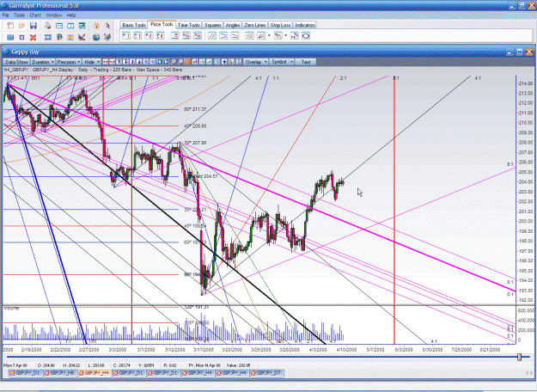Screen dimensions: 537x392
Task: Open the Tools menu
Action: [19, 15]
